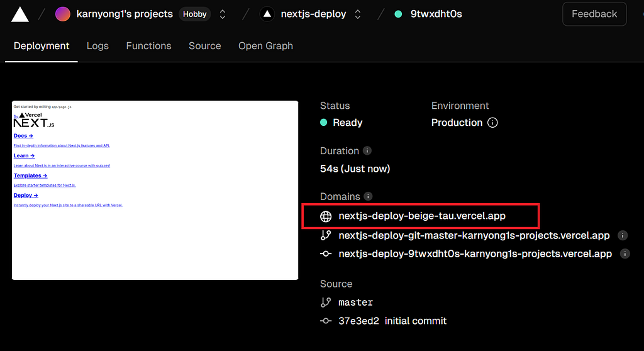The image size is (644, 351).
Task: Open nextjs-deploy-git-master-karnyong1s-projects.vercel.app domain
Action: click(x=474, y=235)
